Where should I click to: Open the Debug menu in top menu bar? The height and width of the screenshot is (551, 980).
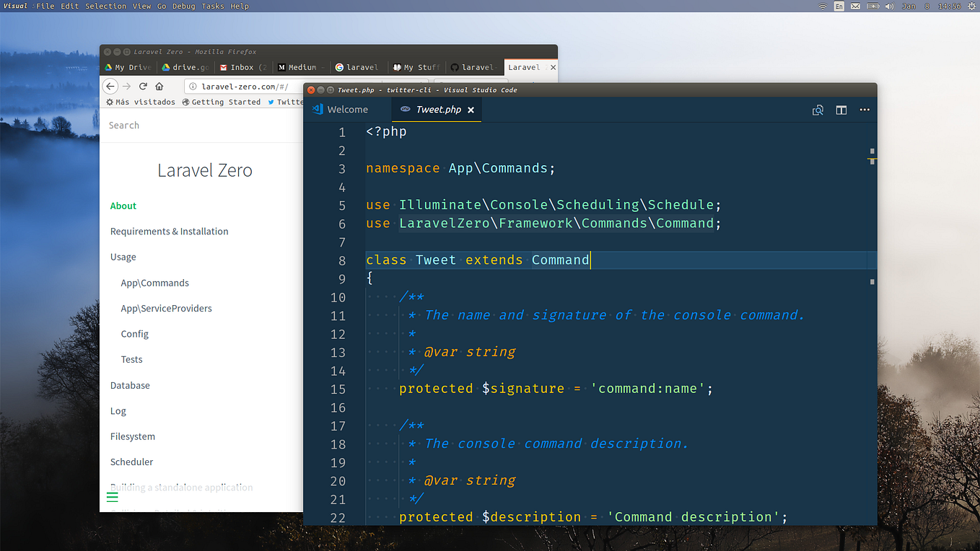(183, 6)
